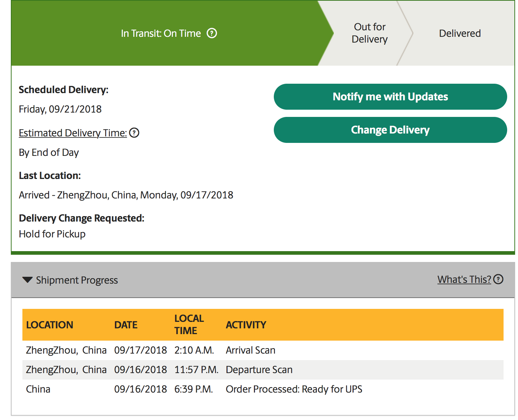Click help icon beside In Transit: On Time
Screen dimensions: 518x420
[x=212, y=34]
